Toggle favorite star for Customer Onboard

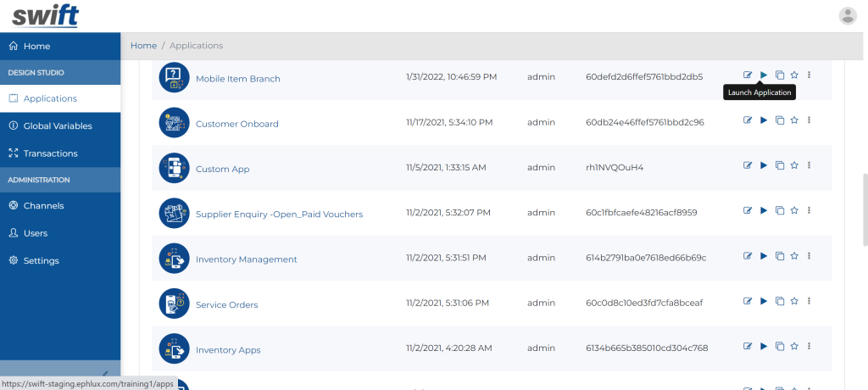pyautogui.click(x=794, y=120)
